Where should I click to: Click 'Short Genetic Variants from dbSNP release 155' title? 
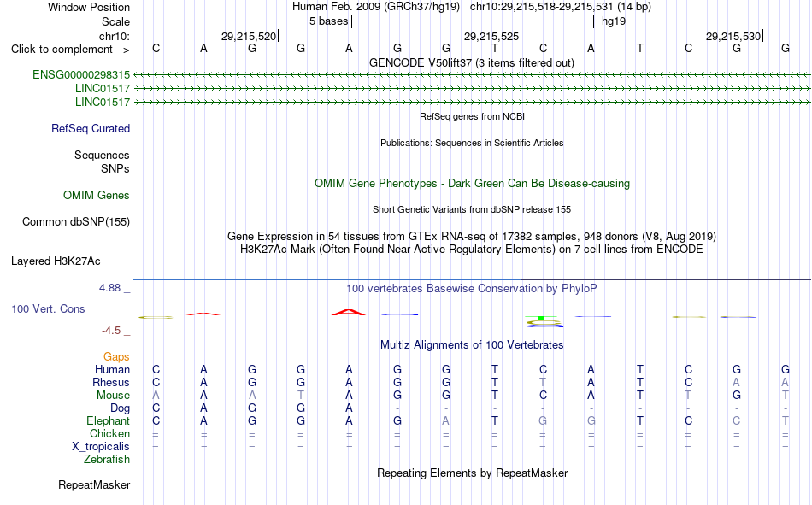[472, 209]
